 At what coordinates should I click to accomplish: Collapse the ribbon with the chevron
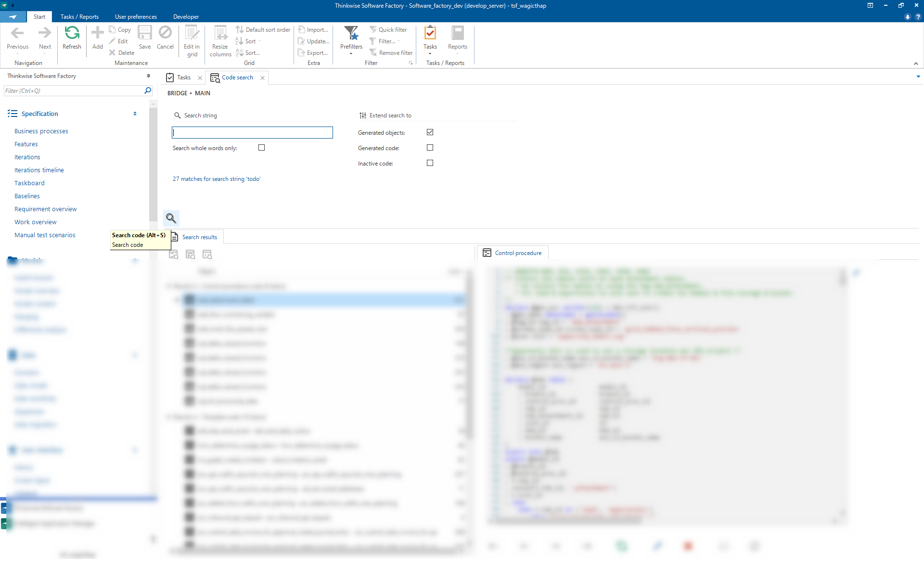click(x=916, y=64)
